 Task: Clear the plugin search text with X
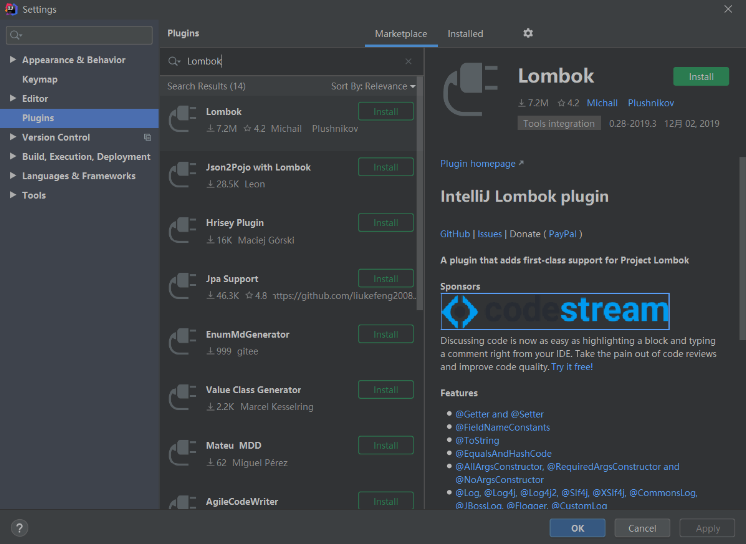tap(408, 61)
